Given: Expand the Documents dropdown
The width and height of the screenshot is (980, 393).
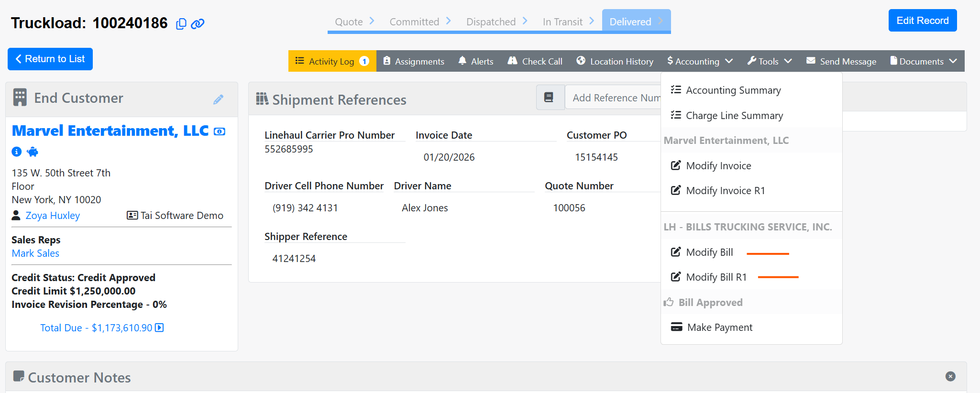Looking at the screenshot, I should point(924,61).
